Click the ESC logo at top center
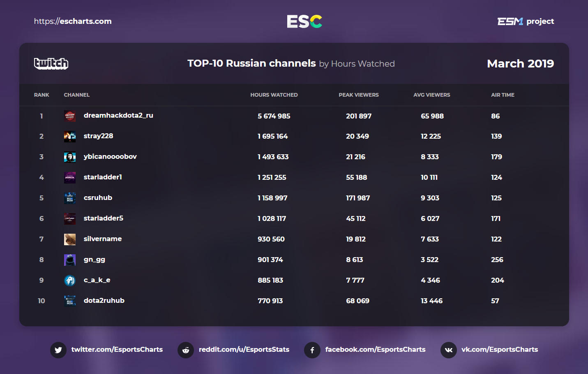This screenshot has height=374, width=588. pos(304,21)
